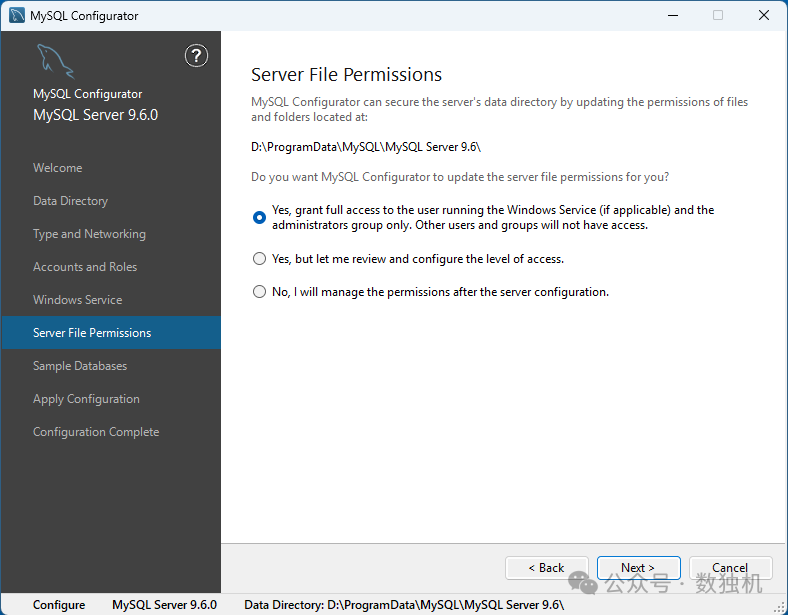Click 'Configure' in the status bar
788x615 pixels.
[x=59, y=605]
